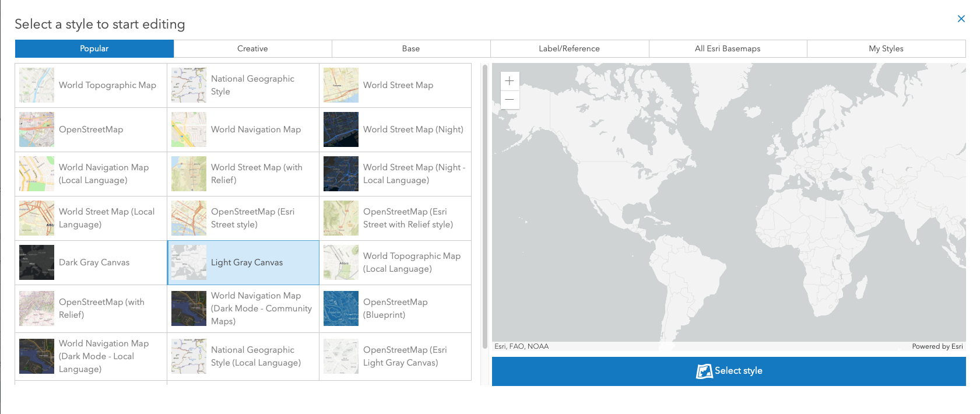This screenshot has height=414, width=980.
Task: Pick World Navigation Map (Local Language) thumbnail
Action: point(37,174)
